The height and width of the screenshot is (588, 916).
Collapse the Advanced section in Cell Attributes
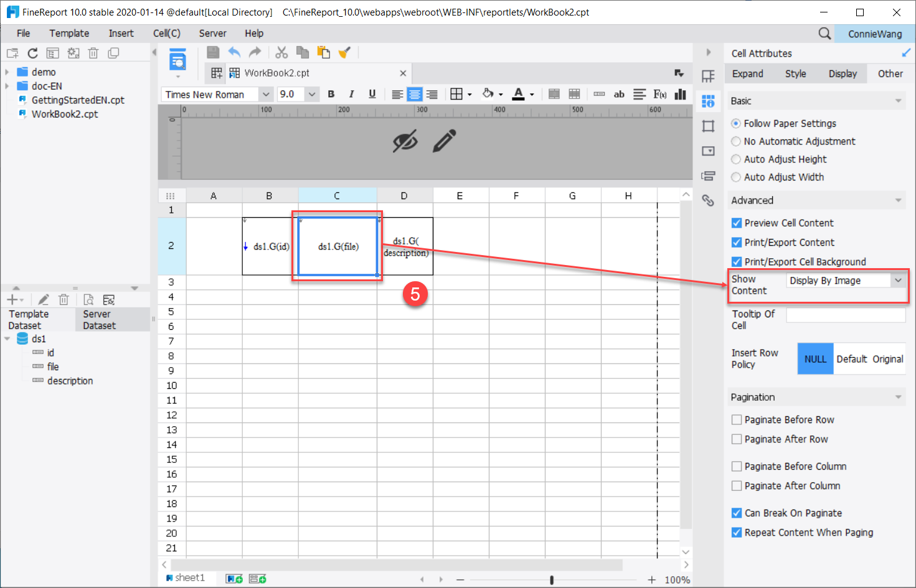point(897,200)
